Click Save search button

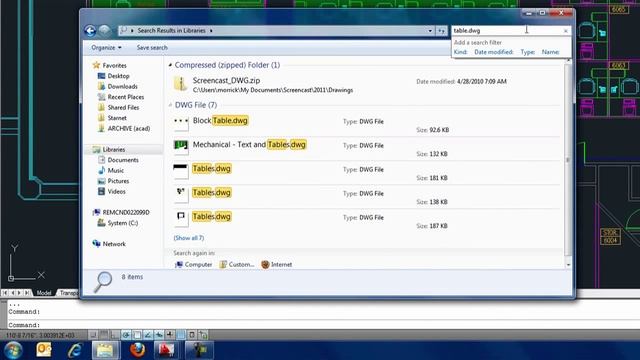pyautogui.click(x=152, y=48)
